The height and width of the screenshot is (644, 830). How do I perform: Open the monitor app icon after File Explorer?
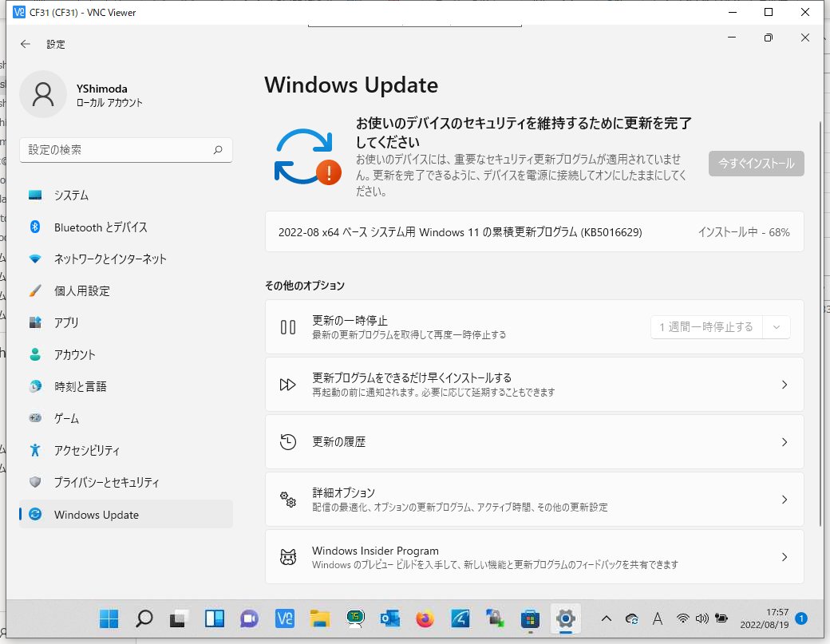(x=355, y=618)
